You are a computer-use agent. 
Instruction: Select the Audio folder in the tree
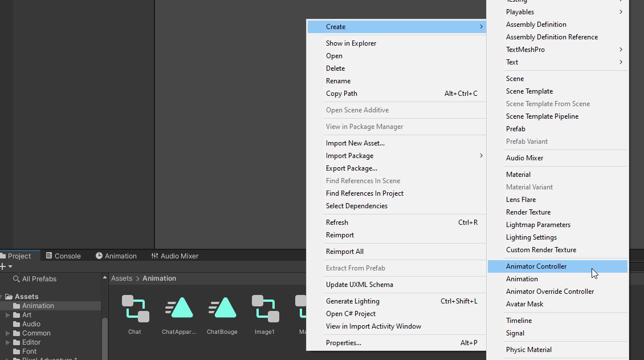[31, 324]
